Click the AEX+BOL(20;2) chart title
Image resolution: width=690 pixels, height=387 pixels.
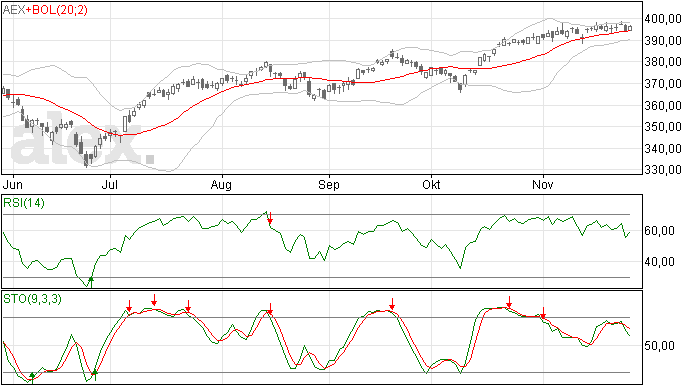pos(45,10)
